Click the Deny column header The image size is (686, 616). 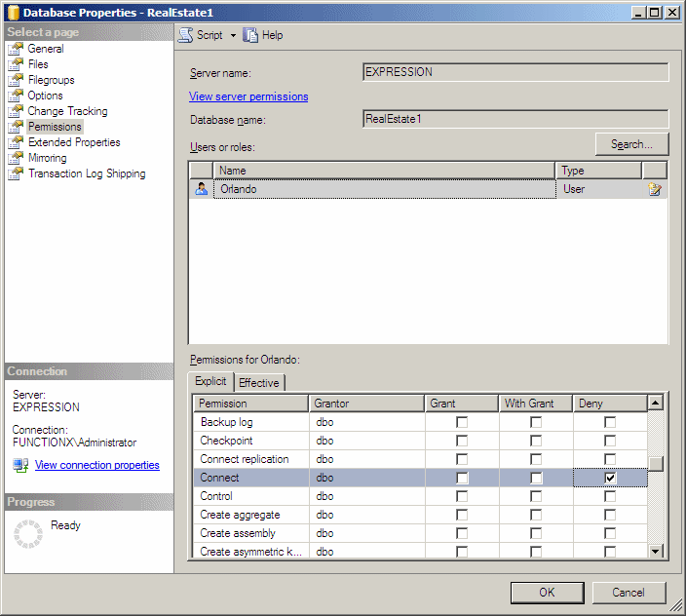(x=610, y=404)
